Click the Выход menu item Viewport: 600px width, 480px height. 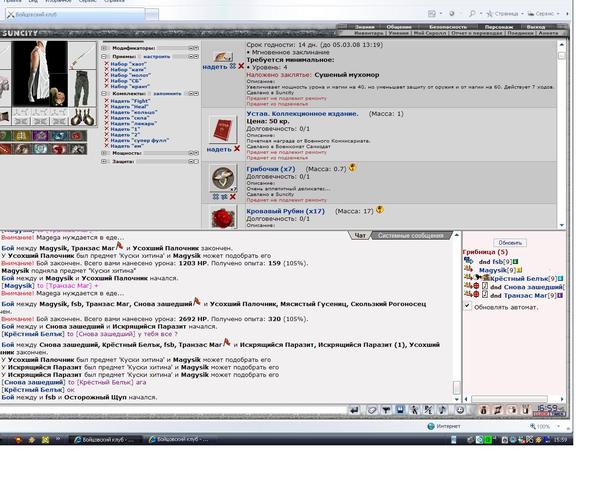535,27
